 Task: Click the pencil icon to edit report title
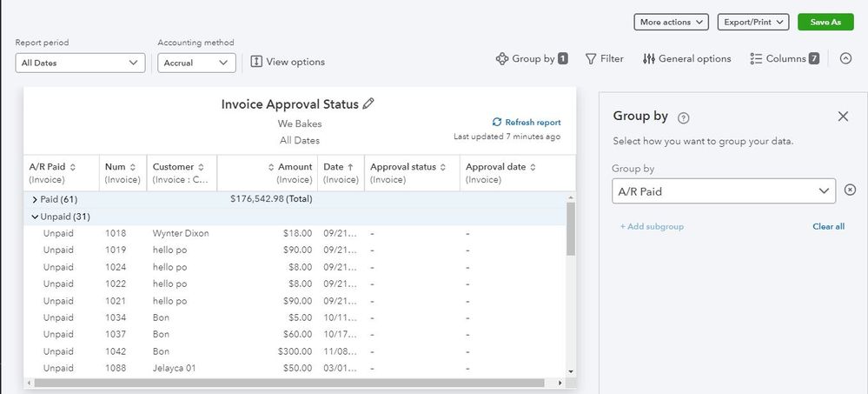(x=368, y=104)
